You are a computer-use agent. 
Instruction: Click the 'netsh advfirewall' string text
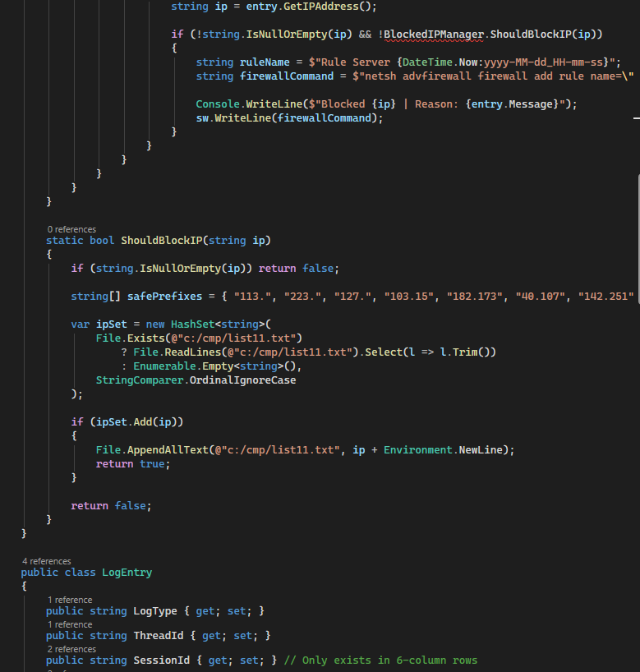point(418,76)
